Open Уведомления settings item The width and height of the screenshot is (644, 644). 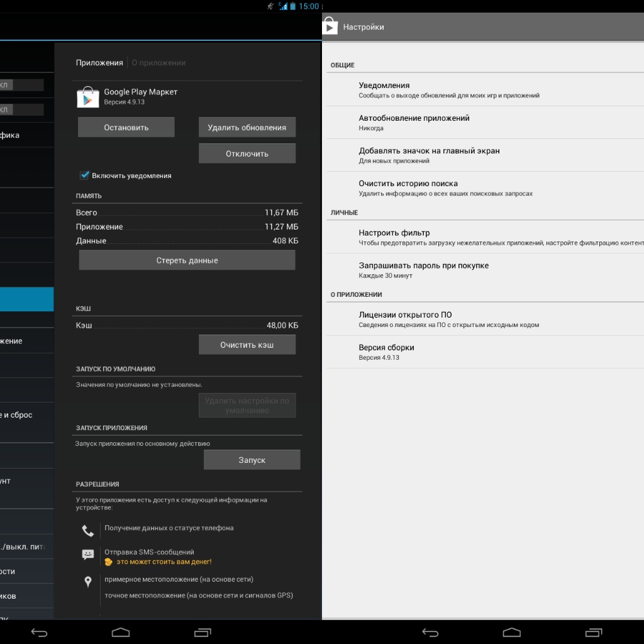tap(384, 90)
